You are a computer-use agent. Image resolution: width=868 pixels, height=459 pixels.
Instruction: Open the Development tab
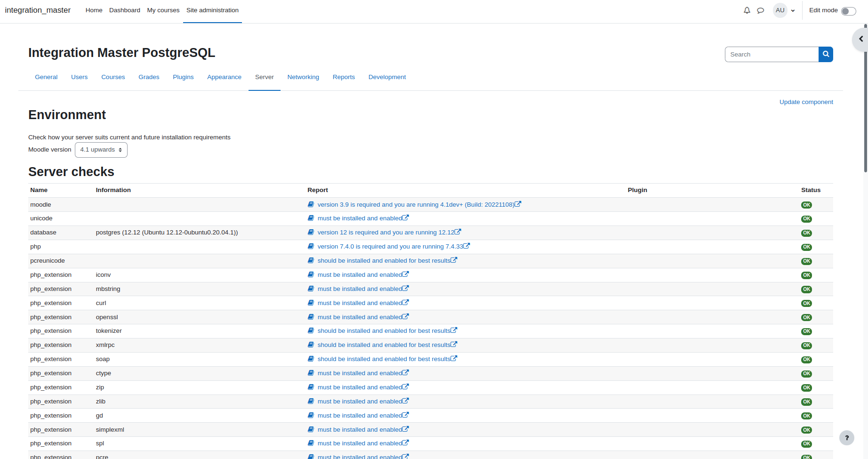(387, 77)
